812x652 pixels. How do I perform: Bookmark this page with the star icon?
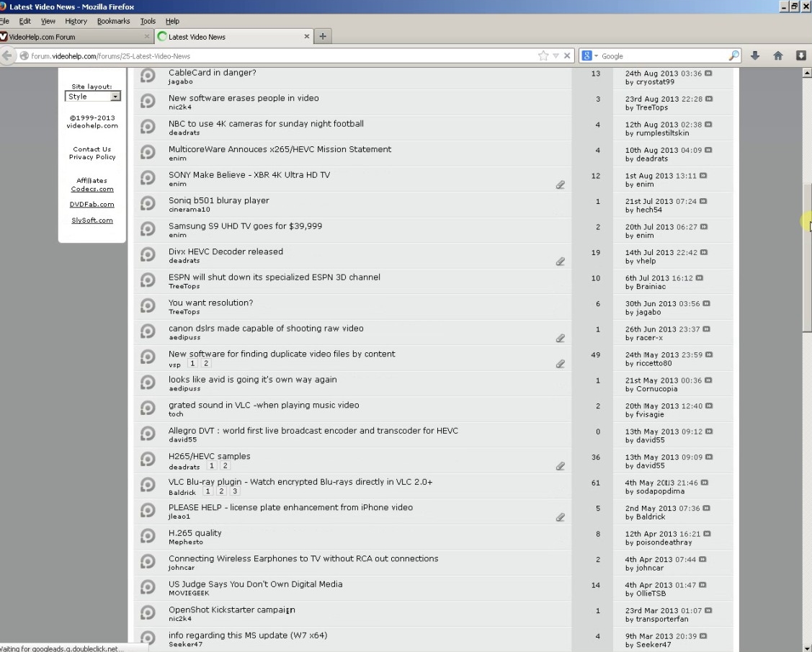[543, 56]
